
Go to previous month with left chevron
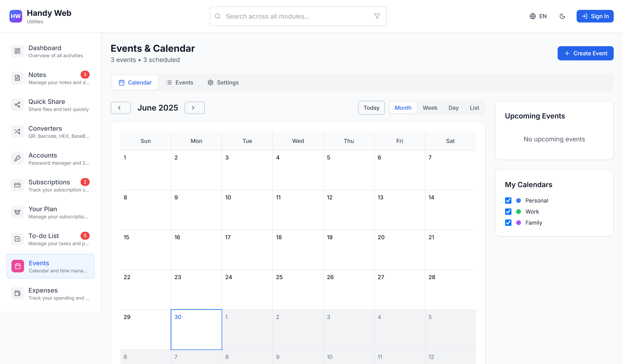click(x=120, y=108)
